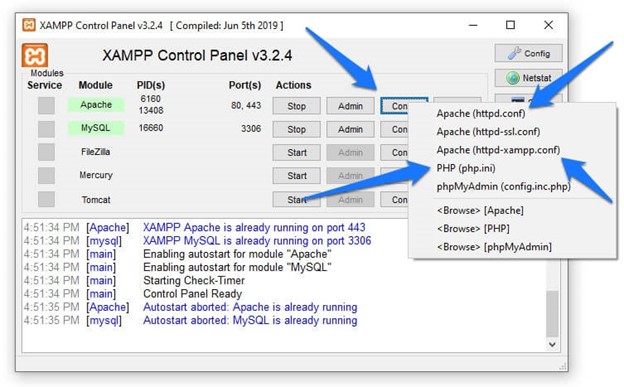
Task: Open phpMyAdmin (config.inc.php) menu entry
Action: click(503, 186)
